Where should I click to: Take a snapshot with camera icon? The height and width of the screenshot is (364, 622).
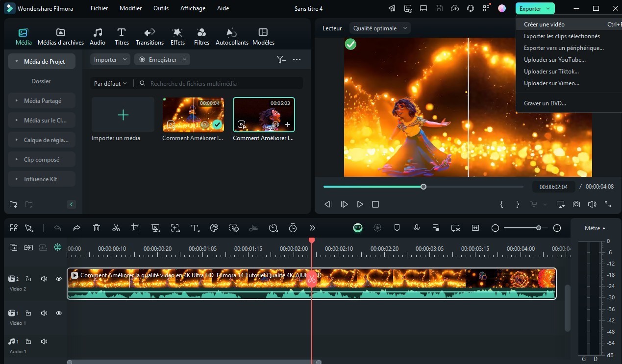point(576,204)
